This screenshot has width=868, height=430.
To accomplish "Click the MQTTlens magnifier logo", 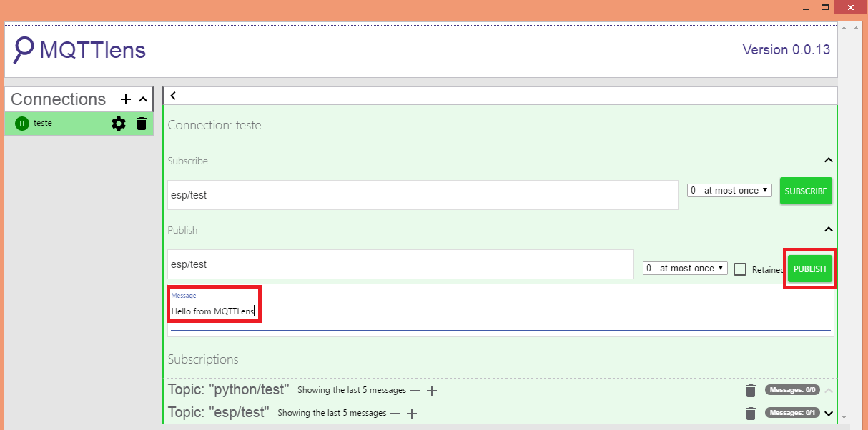I will 24,50.
